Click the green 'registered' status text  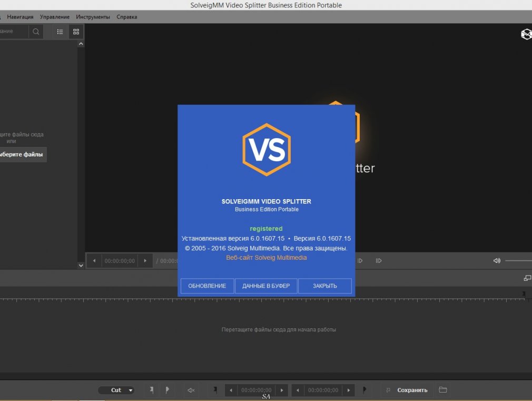pos(267,229)
